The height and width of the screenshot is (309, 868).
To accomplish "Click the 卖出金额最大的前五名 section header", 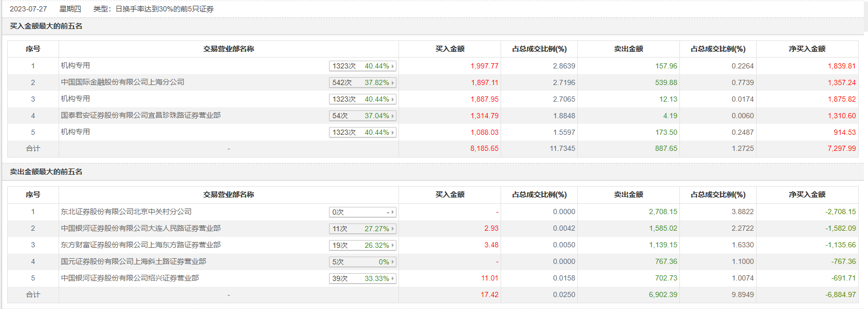I will point(46,172).
